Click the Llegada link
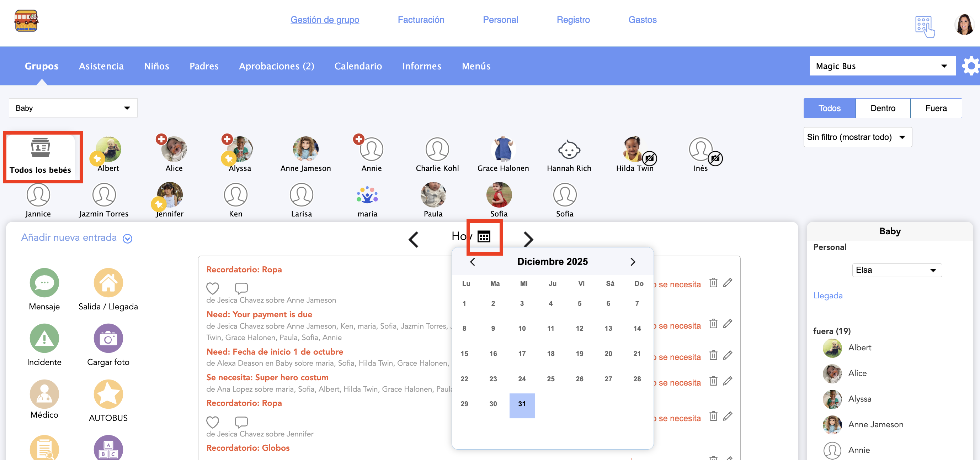This screenshot has height=460, width=980. click(827, 296)
